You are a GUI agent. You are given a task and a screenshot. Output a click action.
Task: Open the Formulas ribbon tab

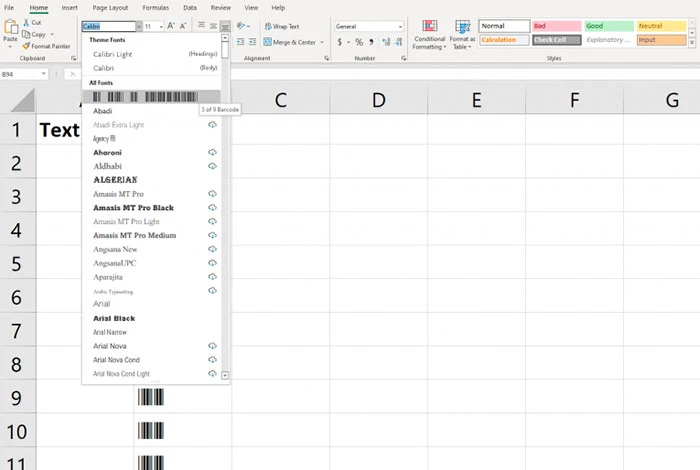[x=156, y=7]
